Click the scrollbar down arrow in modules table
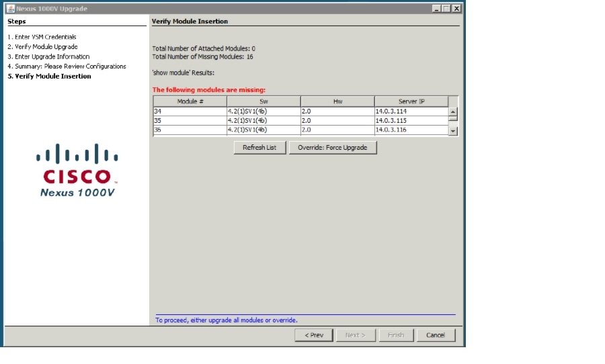 453,131
